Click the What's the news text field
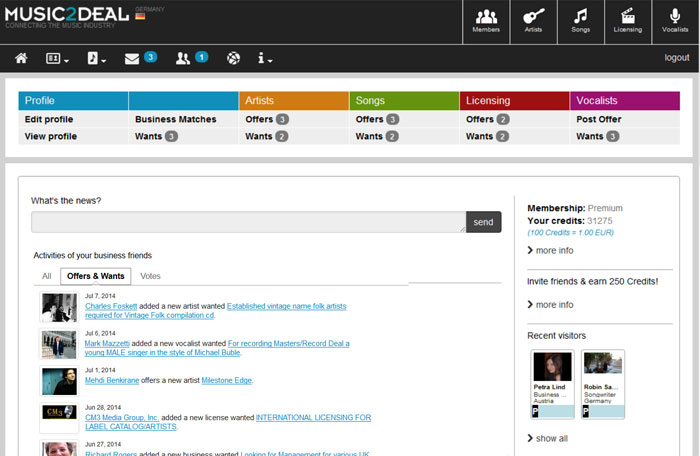This screenshot has height=456, width=700. 248,222
